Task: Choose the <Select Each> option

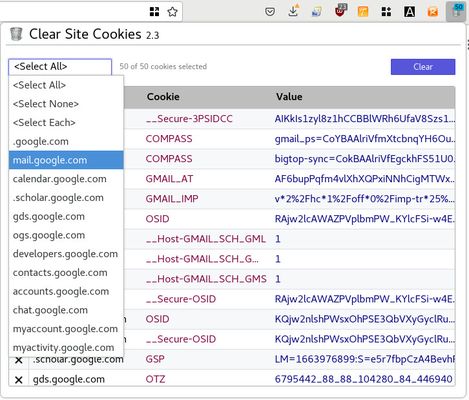Action: 66,122
